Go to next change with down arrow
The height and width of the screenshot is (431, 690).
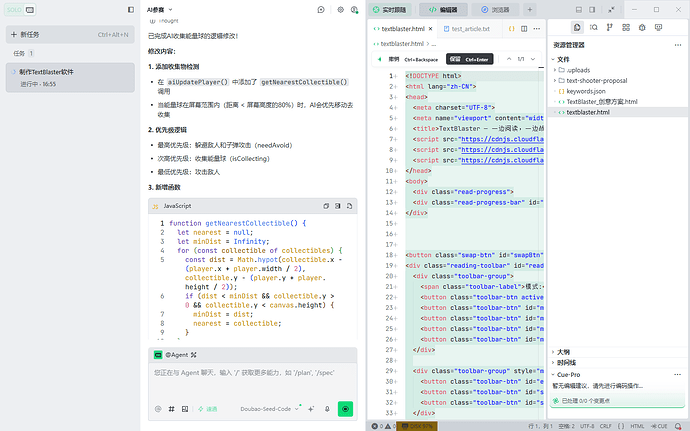tap(533, 59)
